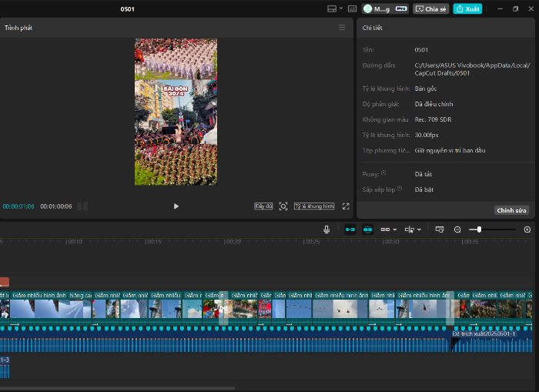
Task: Toggle the auto snapping icon
Action: [368, 230]
